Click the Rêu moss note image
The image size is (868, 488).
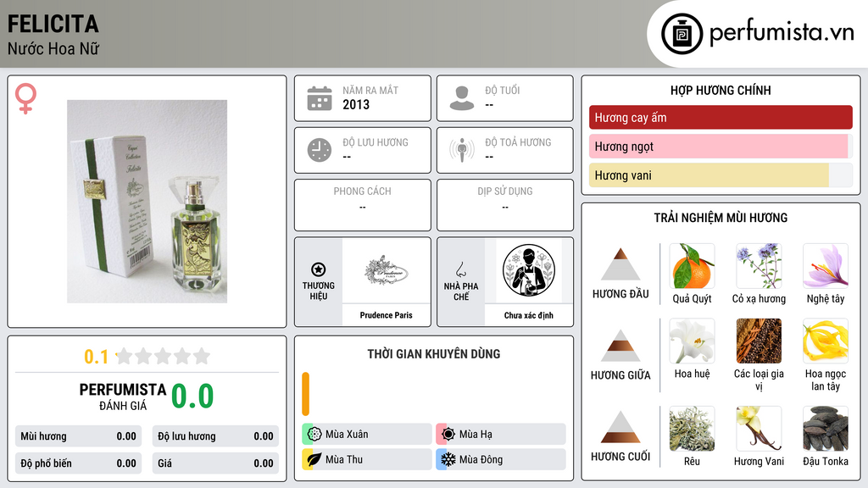[692, 428]
